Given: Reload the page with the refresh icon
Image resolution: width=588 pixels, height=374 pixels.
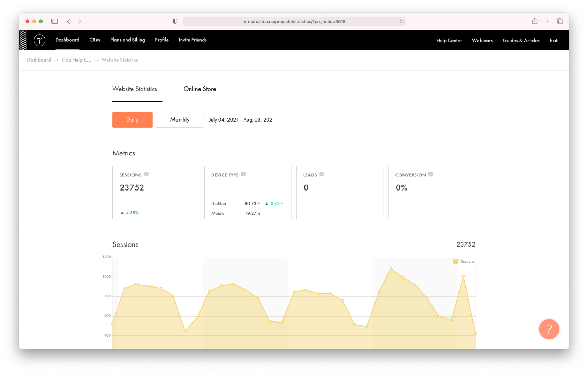Looking at the screenshot, I should click(x=401, y=21).
